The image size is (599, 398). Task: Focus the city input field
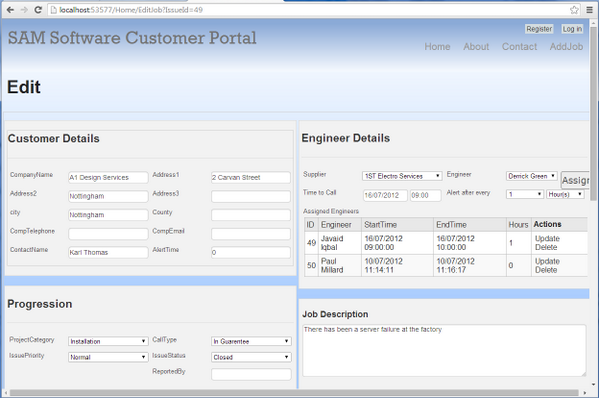pyautogui.click(x=108, y=215)
